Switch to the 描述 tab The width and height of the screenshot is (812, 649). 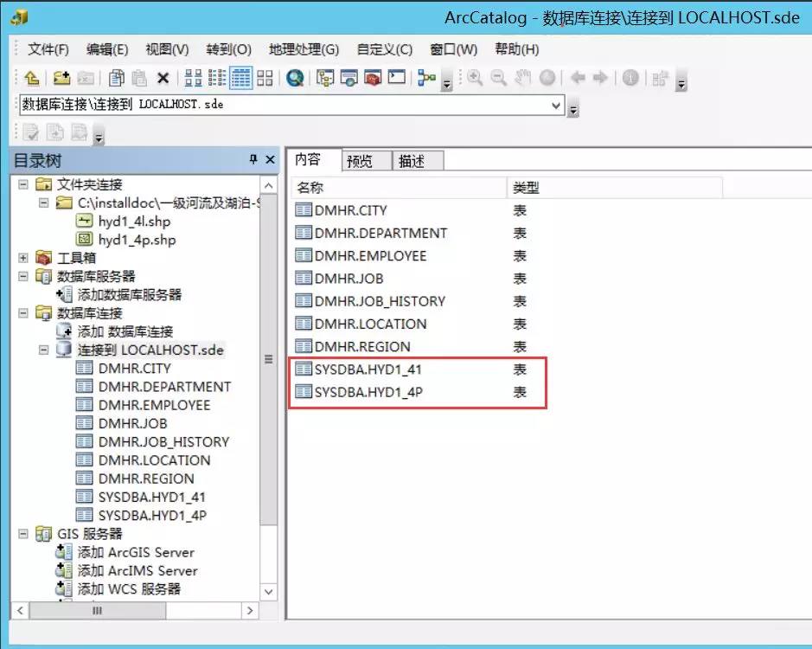pos(418,161)
